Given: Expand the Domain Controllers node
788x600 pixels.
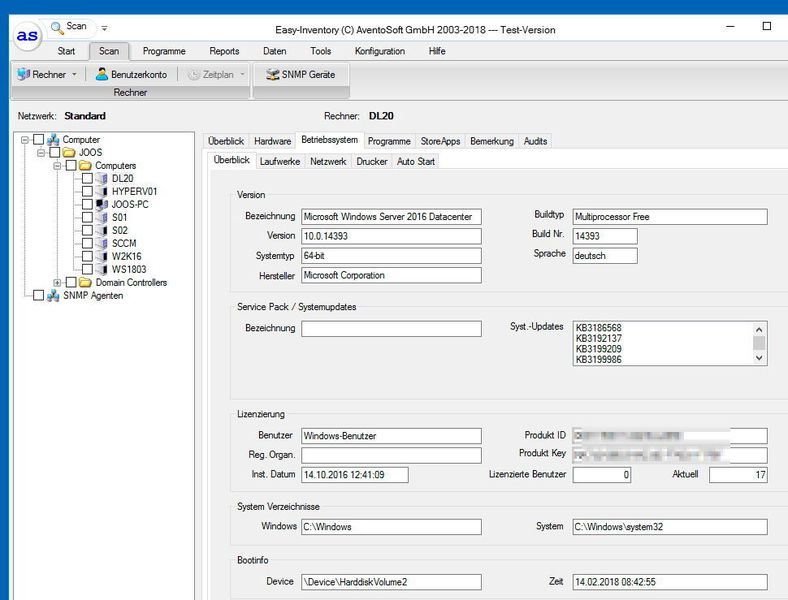Looking at the screenshot, I should (57, 283).
